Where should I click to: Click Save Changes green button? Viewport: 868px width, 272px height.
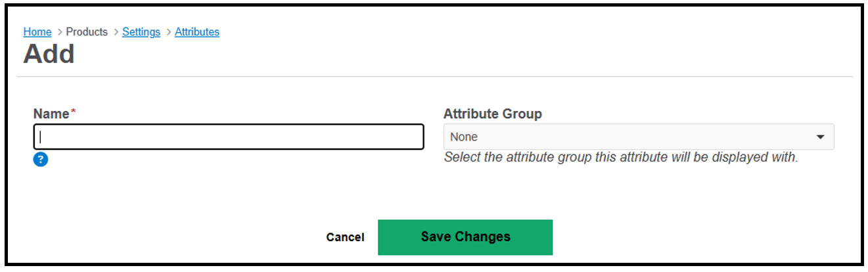point(465,237)
